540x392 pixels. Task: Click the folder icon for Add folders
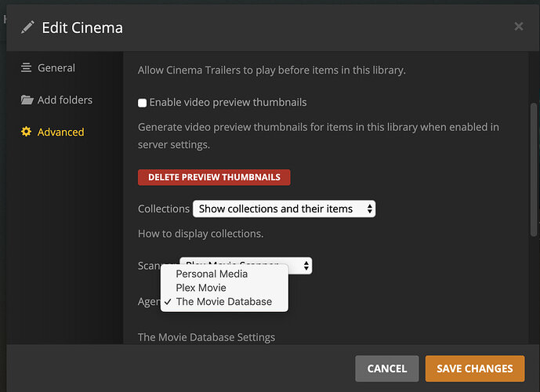click(x=27, y=100)
